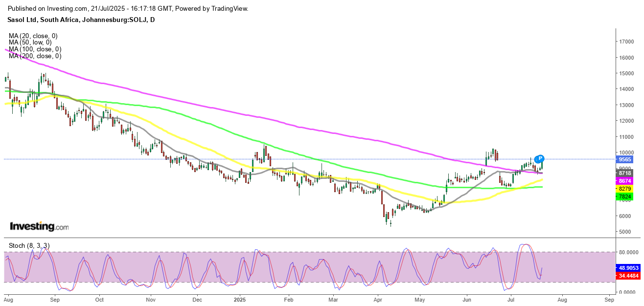This screenshot has width=644, height=306.
Task: Select the MA (50, low, 0) legend
Action: (30, 43)
